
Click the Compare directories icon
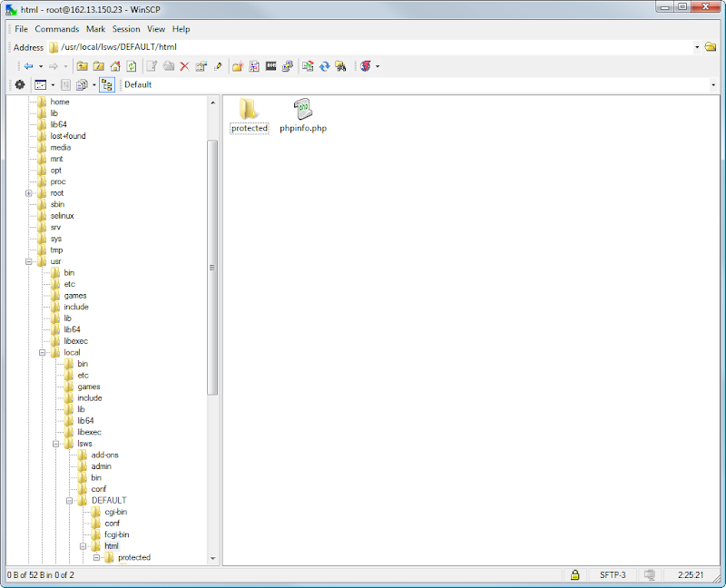point(308,66)
